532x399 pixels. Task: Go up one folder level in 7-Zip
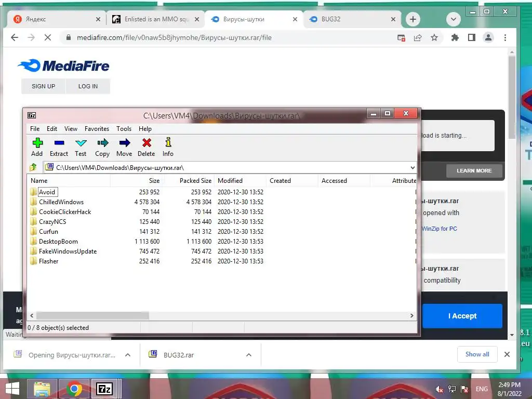pos(33,167)
